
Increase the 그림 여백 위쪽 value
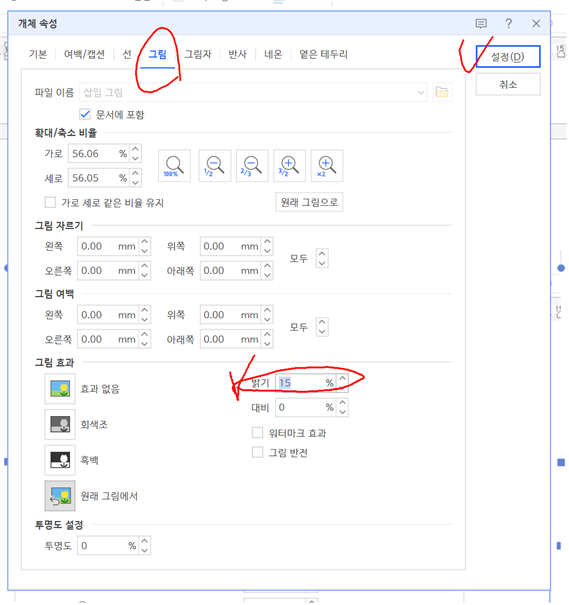coord(267,310)
